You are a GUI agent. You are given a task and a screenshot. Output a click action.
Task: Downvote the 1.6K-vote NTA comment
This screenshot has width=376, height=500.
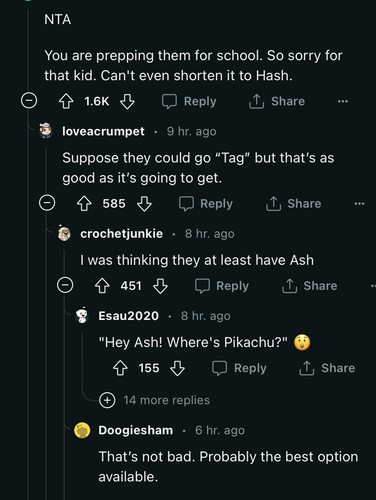point(127,101)
